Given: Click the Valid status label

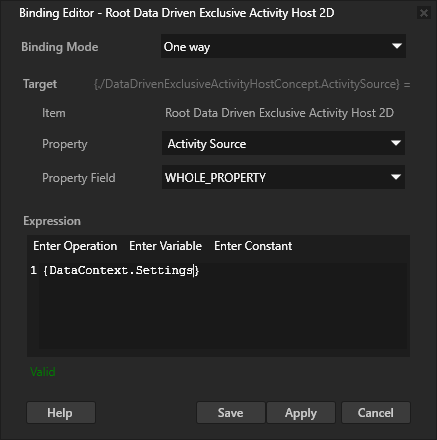Looking at the screenshot, I should point(43,372).
